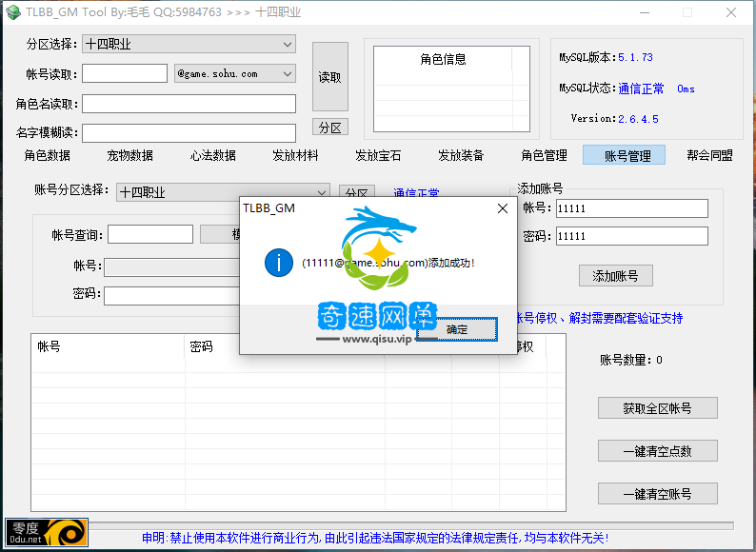
Task: Close the TLBB_GM dialog with the X
Action: (502, 207)
